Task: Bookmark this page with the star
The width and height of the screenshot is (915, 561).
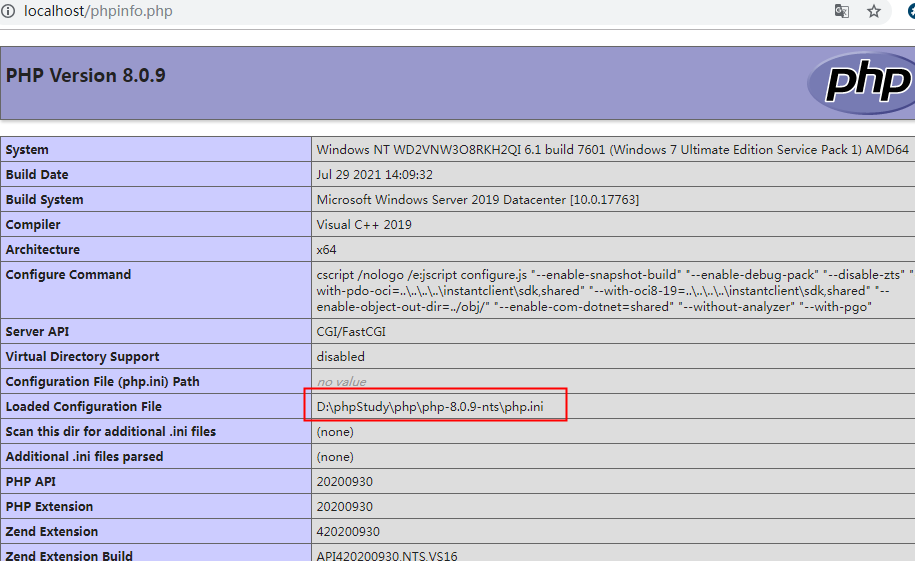Action: point(874,11)
